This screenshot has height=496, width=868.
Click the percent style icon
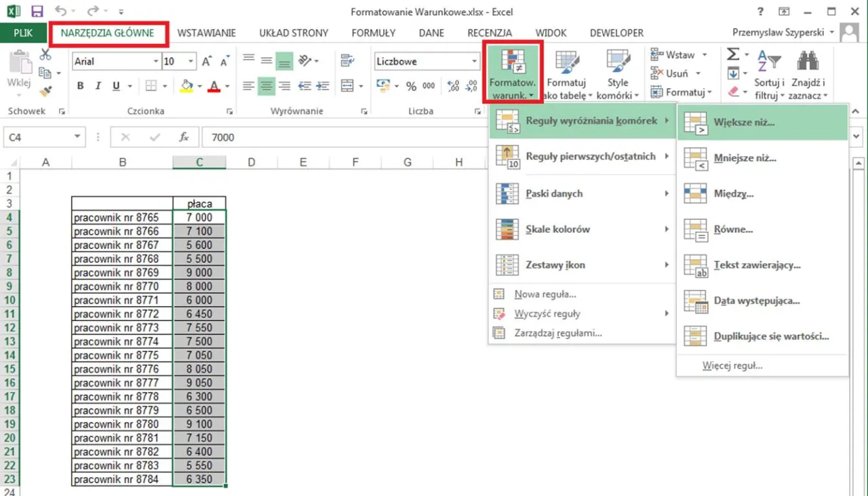point(411,86)
